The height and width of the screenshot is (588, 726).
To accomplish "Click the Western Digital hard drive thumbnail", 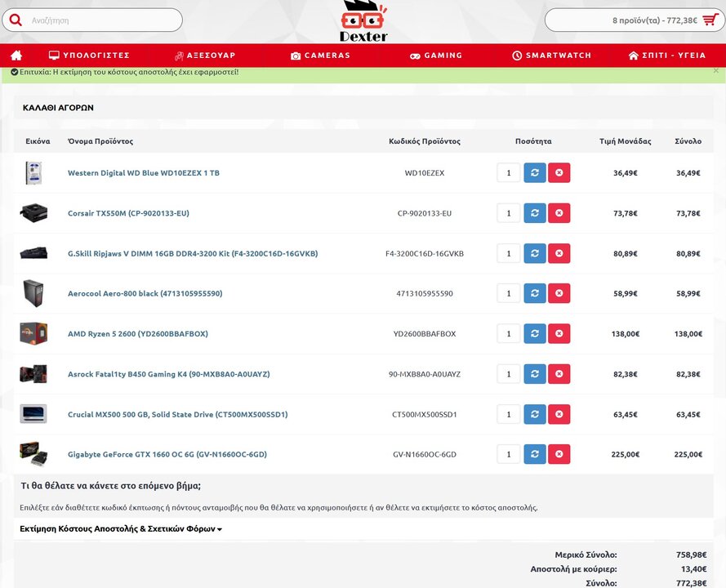I will [x=33, y=172].
